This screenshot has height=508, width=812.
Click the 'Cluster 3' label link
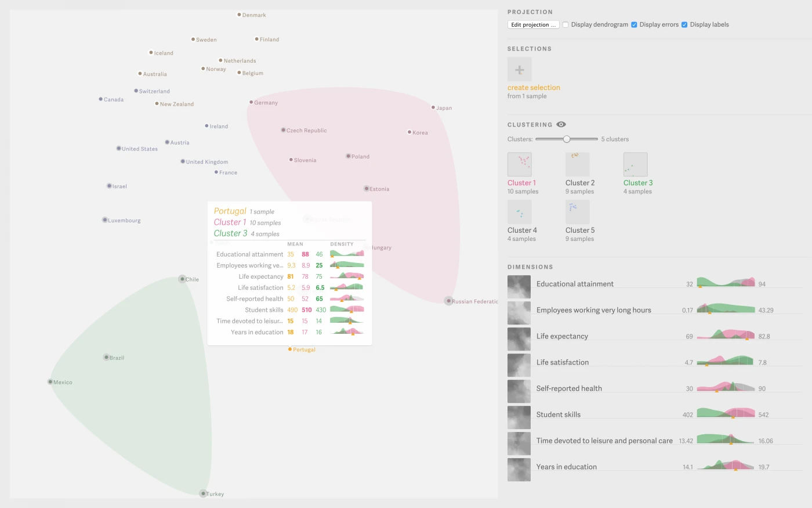637,182
